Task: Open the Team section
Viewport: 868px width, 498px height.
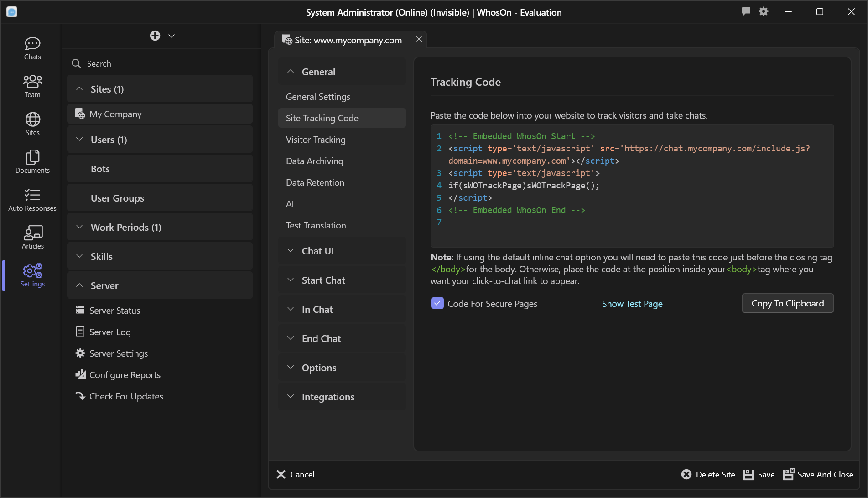Action: [x=32, y=86]
